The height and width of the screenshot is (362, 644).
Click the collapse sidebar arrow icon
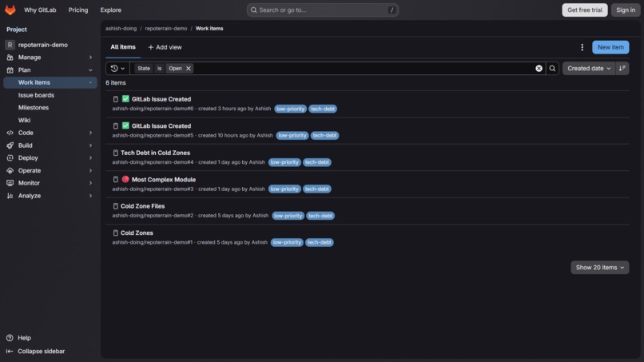click(10, 352)
